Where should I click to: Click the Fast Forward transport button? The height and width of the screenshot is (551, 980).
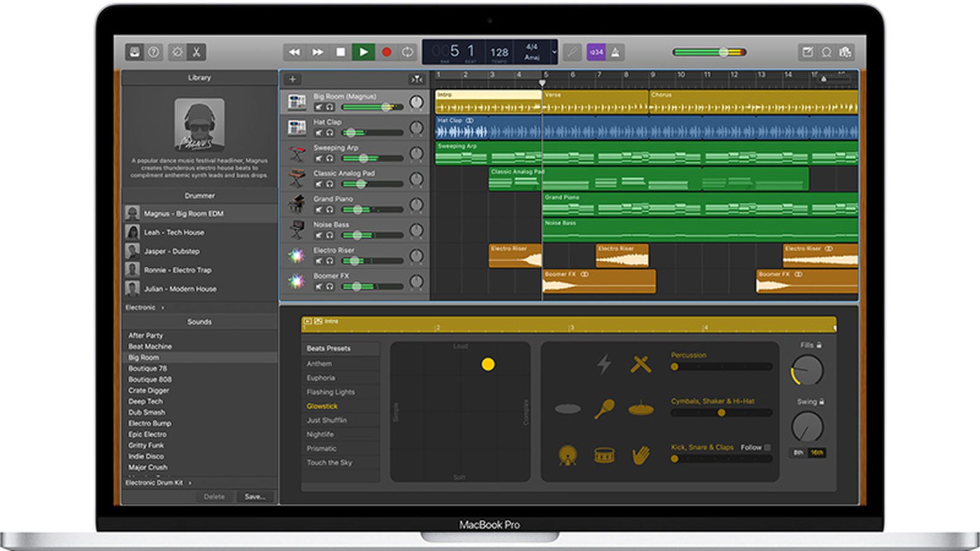click(x=317, y=52)
